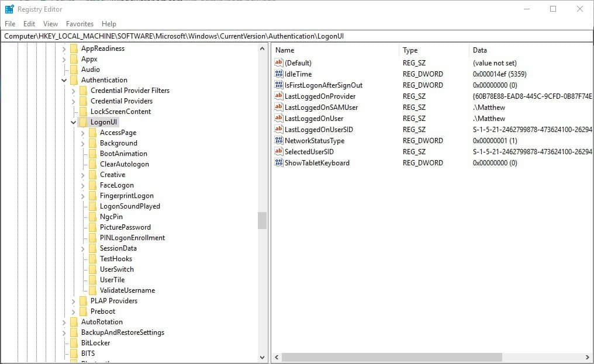Click the tree pane scroll down arrow

click(262, 357)
